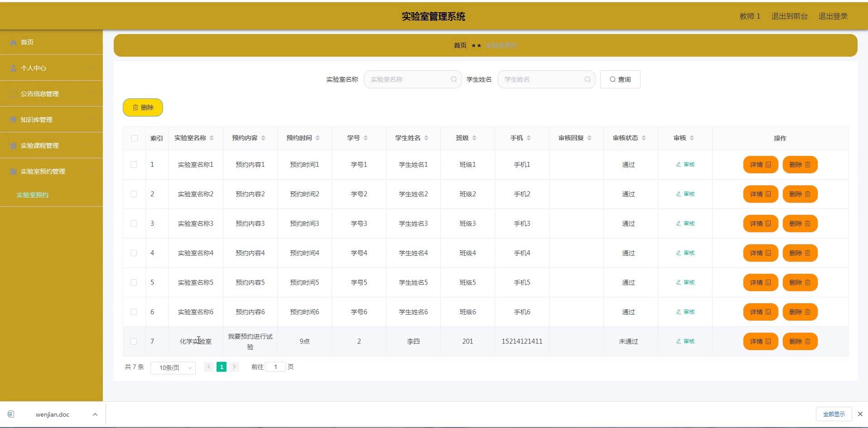Select 实验室预约 submenu item
This screenshot has width=868, height=428.
pyautogui.click(x=33, y=195)
